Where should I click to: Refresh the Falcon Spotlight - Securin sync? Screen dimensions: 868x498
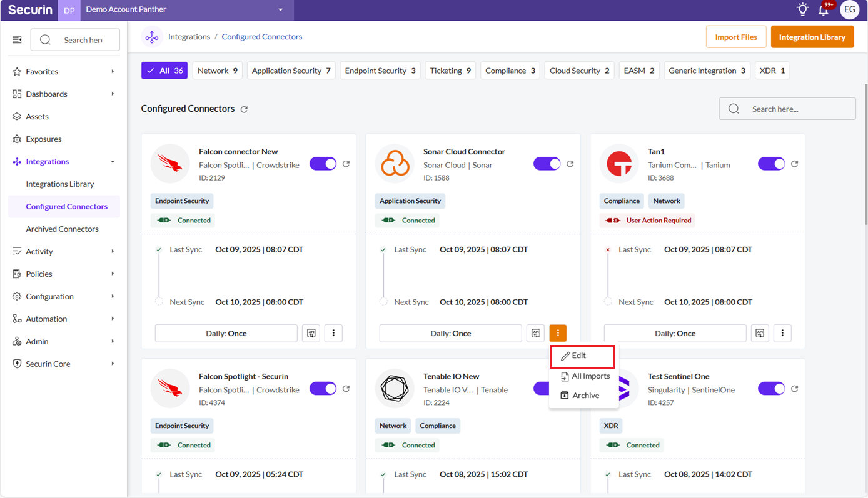(x=346, y=389)
